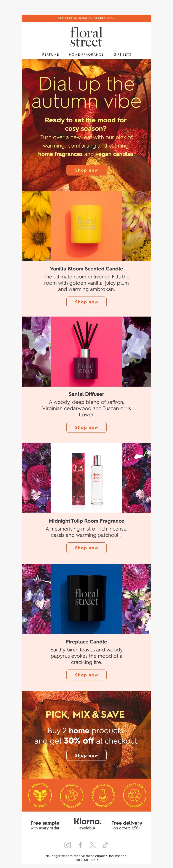Shop the Vanilla Bloom Scented Candle

coord(86,302)
